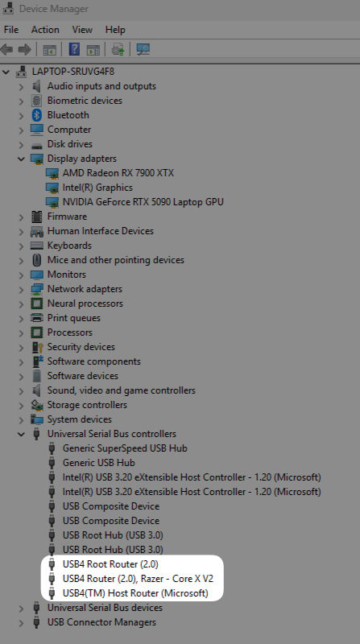Click the AMD Radeon RX 7900 XTX adapter icon
Screen dimensions: 360x644
[52, 173]
